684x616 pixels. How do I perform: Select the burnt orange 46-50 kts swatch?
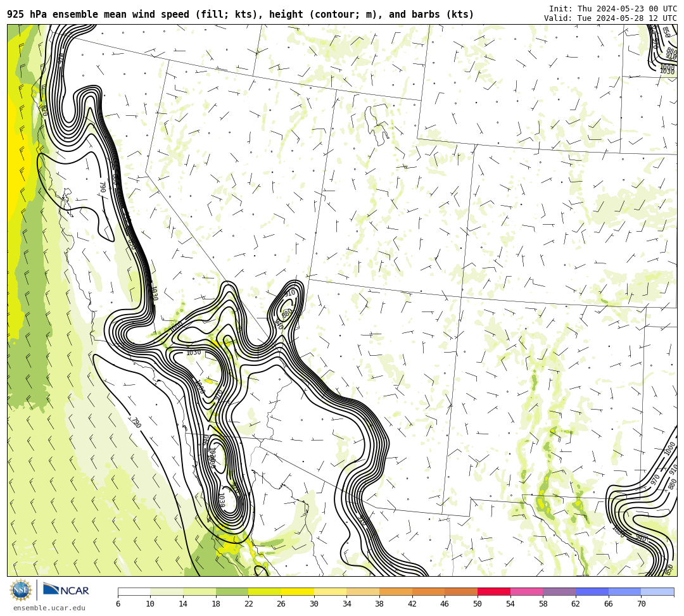click(x=461, y=591)
